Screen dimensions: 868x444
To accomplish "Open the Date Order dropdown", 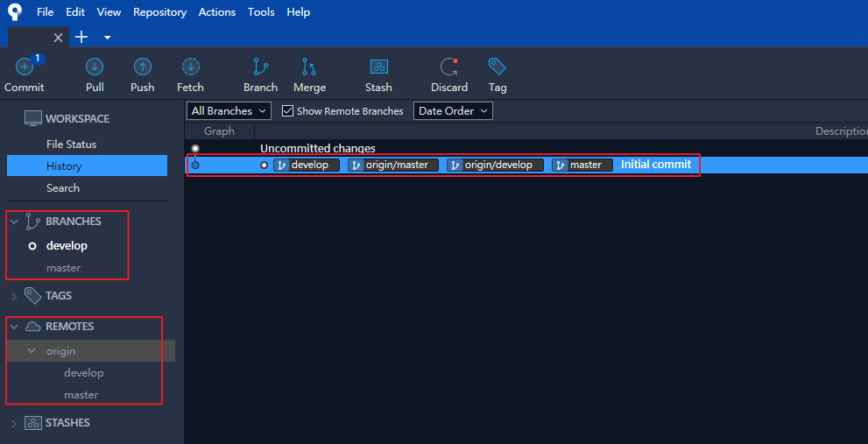I will [453, 111].
